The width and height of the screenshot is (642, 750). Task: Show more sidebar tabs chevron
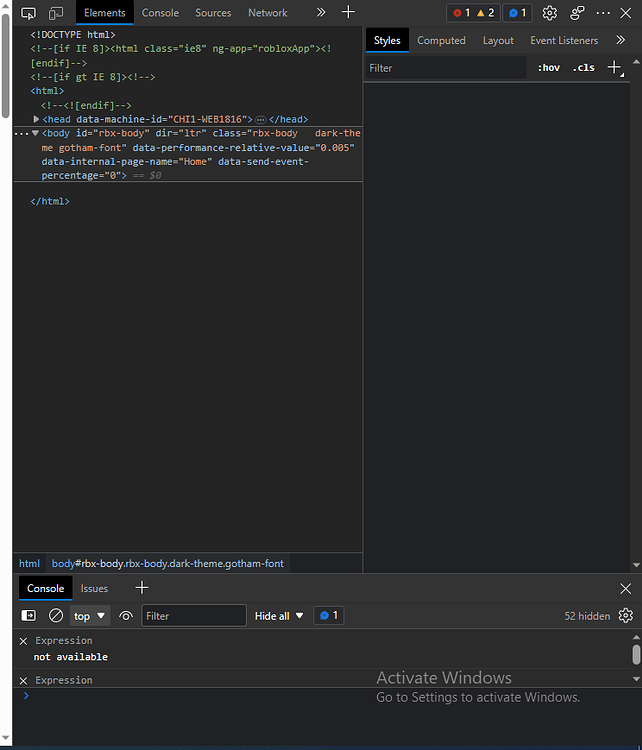click(620, 40)
